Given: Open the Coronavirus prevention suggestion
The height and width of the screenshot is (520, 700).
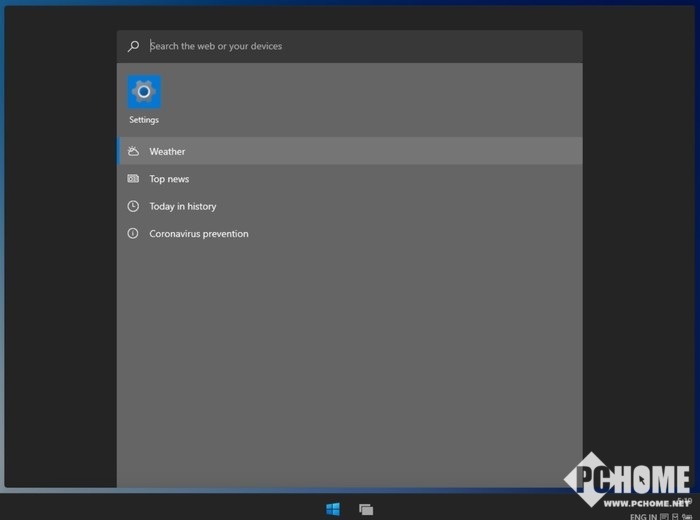Looking at the screenshot, I should 198,234.
